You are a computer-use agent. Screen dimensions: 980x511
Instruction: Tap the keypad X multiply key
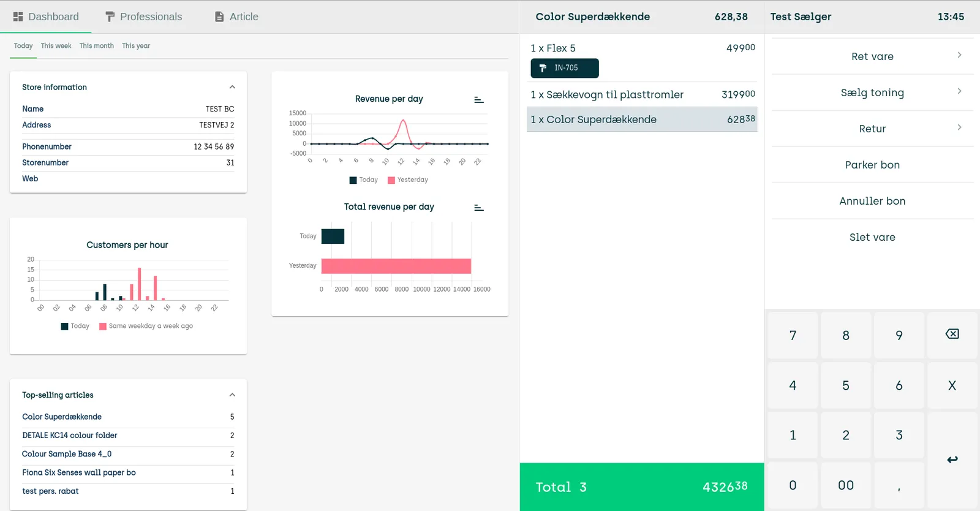tap(952, 385)
